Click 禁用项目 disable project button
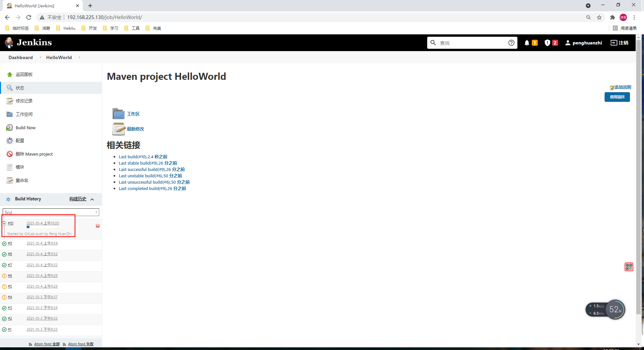The width and height of the screenshot is (644, 350). point(617,97)
